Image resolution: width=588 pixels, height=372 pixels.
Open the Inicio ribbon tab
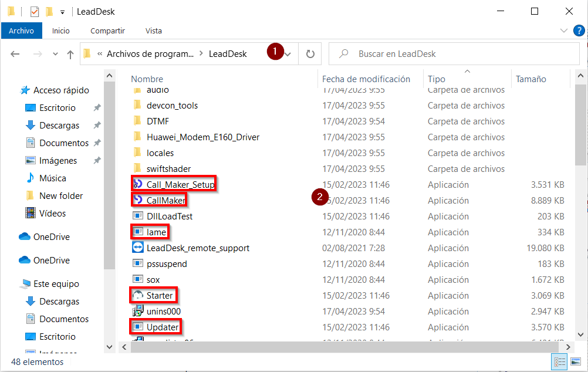tap(61, 31)
